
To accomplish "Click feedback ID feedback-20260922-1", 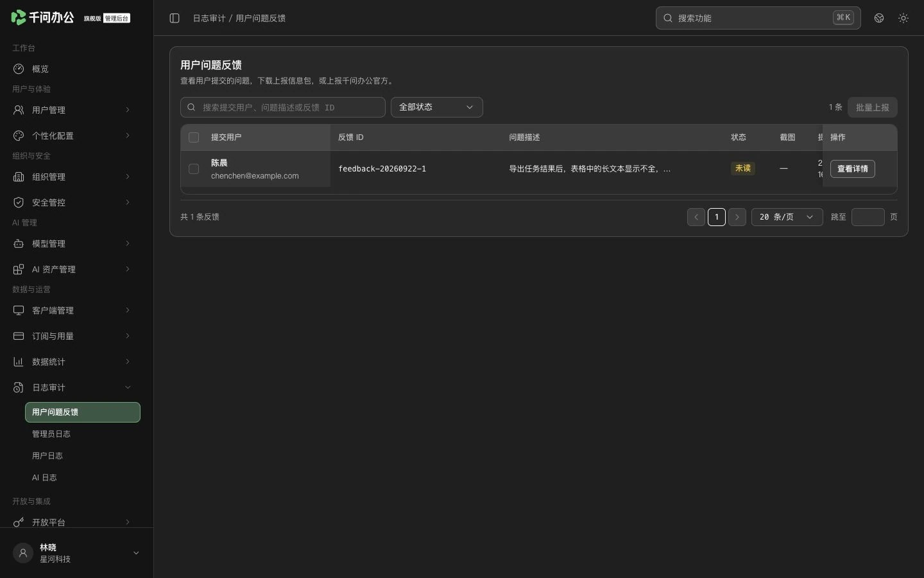I will [x=382, y=169].
